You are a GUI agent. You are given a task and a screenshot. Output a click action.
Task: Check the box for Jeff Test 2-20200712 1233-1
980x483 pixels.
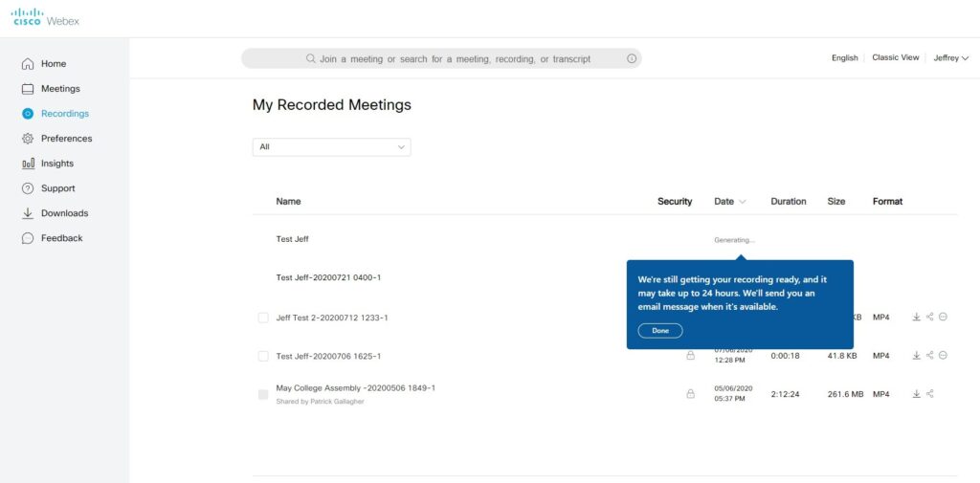(263, 318)
